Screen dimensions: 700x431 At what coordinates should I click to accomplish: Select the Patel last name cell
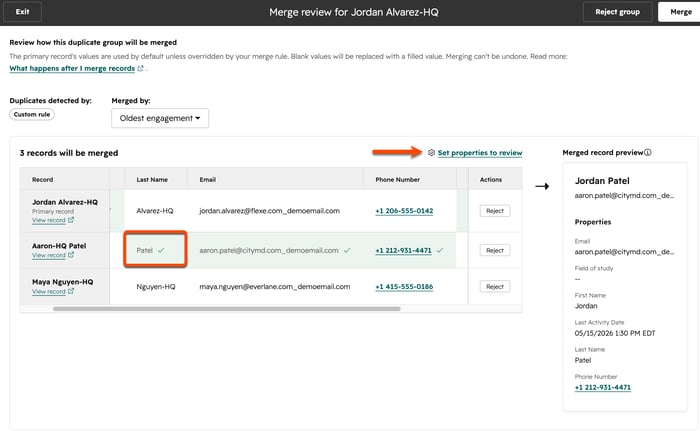(155, 250)
